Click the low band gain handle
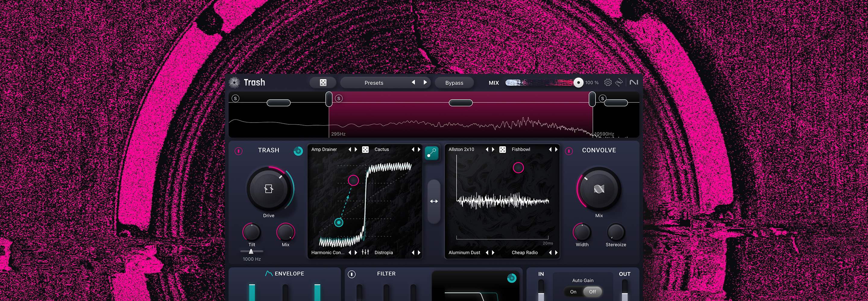The image size is (868, 301). coord(278,103)
